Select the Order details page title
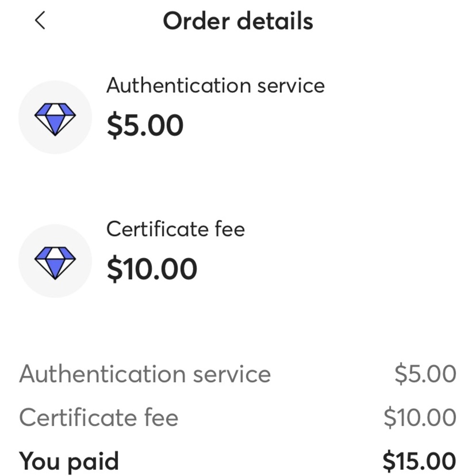The width and height of the screenshot is (476, 476). [x=238, y=21]
